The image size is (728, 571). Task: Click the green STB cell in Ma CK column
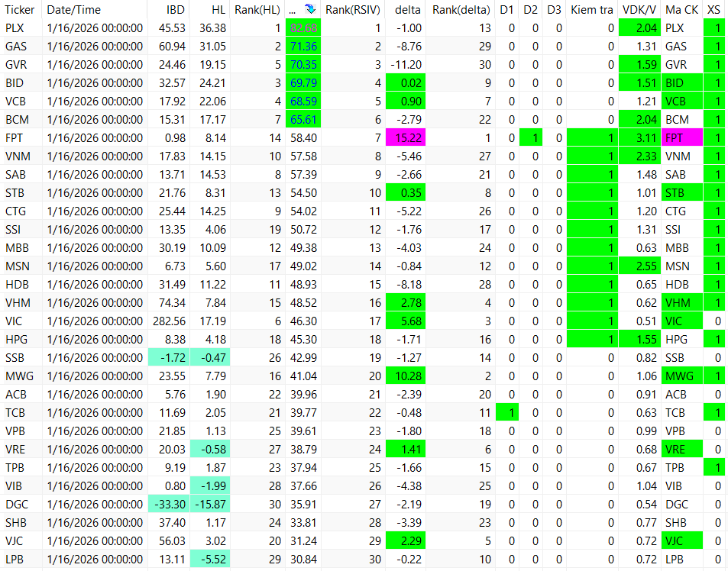click(x=682, y=193)
